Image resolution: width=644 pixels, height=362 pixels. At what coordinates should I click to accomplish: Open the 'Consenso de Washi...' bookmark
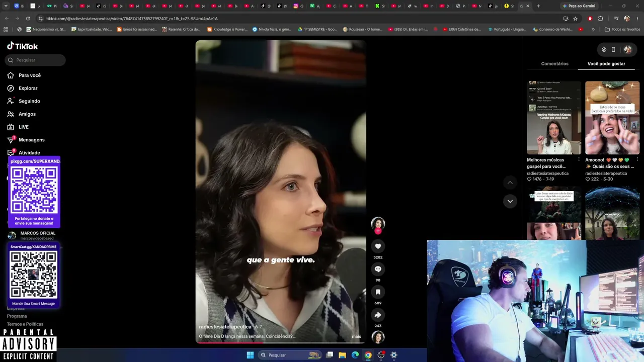coord(553,29)
